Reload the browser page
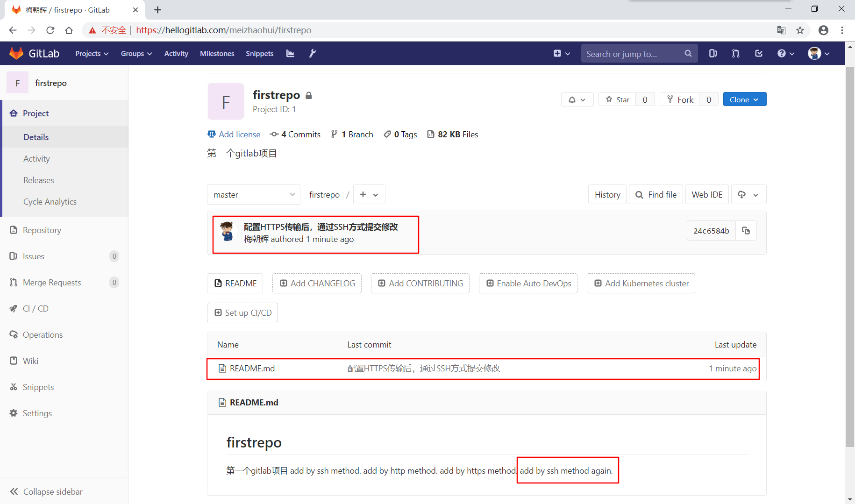The height and width of the screenshot is (504, 855). click(x=50, y=30)
